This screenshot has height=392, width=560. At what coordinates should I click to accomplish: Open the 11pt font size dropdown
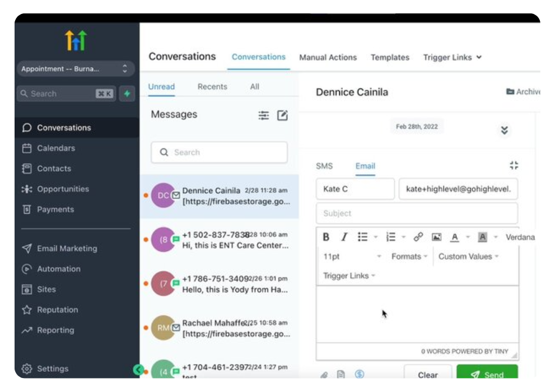point(352,256)
